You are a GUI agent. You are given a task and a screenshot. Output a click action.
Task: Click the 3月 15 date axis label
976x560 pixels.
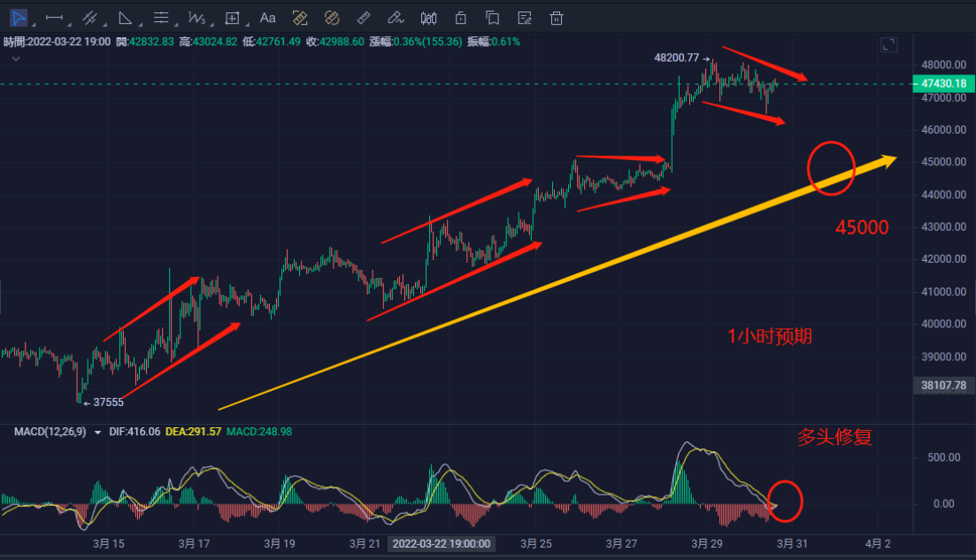108,544
